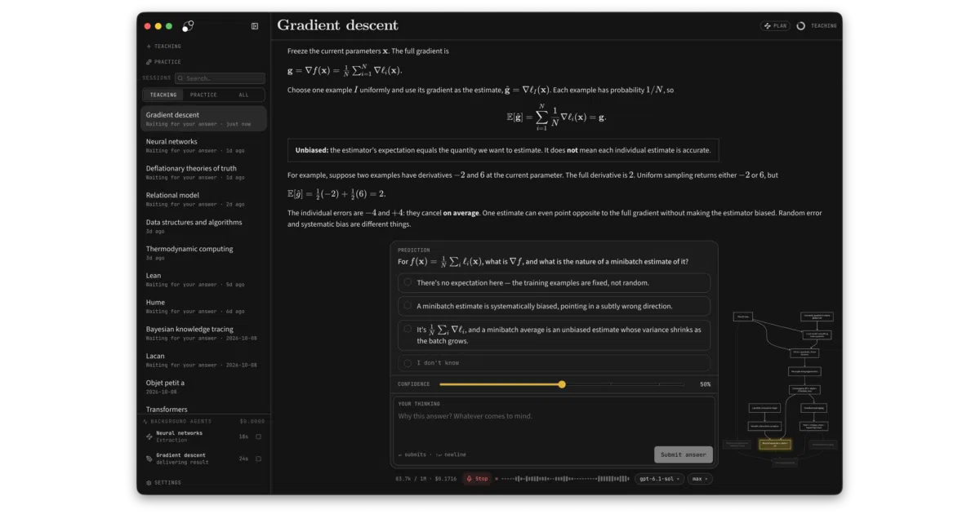Screen dimensions: 980x514
Task: Open Deflationary theories of truth session
Action: coord(203,172)
